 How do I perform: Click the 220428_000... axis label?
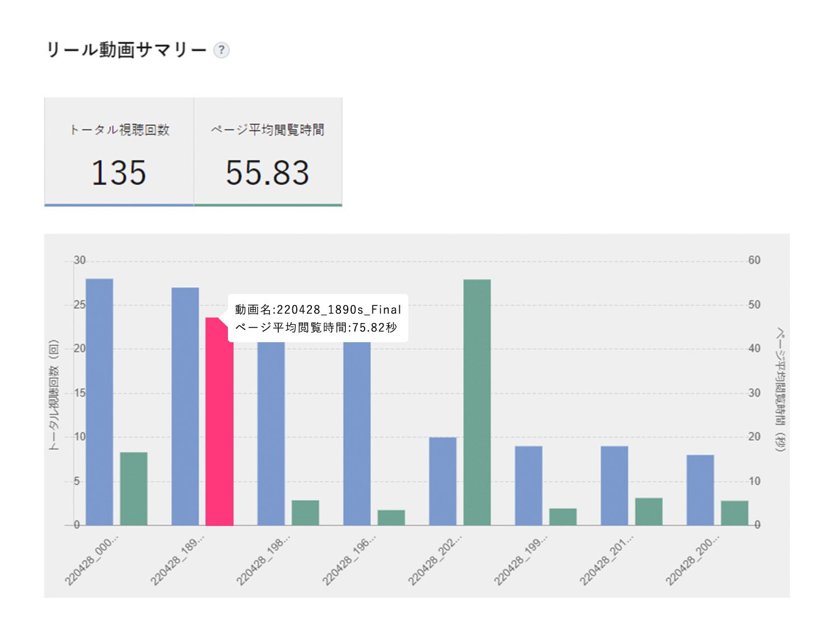91,560
